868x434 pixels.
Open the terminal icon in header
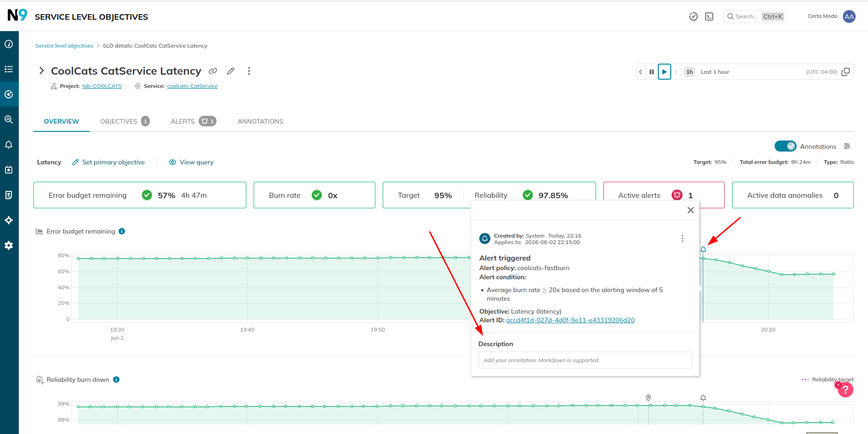coord(709,16)
